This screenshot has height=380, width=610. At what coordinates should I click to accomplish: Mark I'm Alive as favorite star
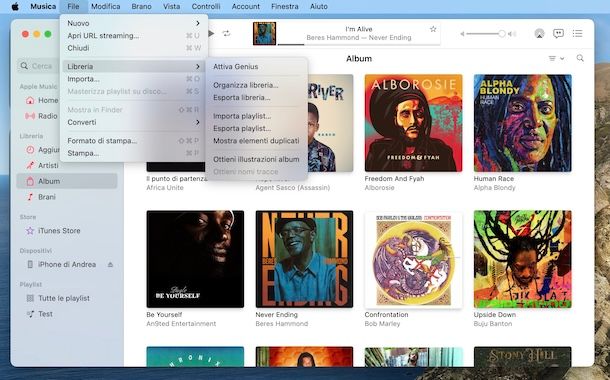433,29
